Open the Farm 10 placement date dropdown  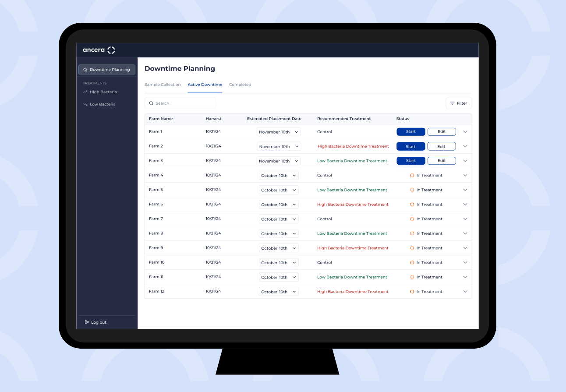[x=279, y=263]
